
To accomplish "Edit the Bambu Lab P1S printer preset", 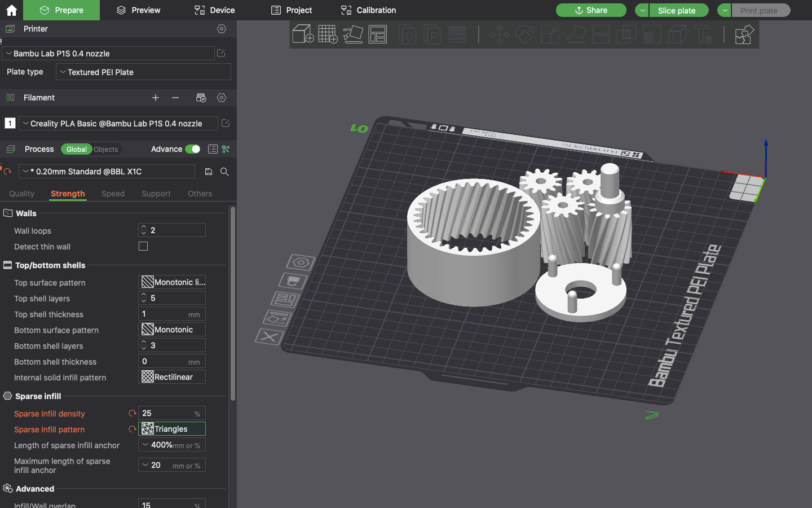I will tap(221, 53).
